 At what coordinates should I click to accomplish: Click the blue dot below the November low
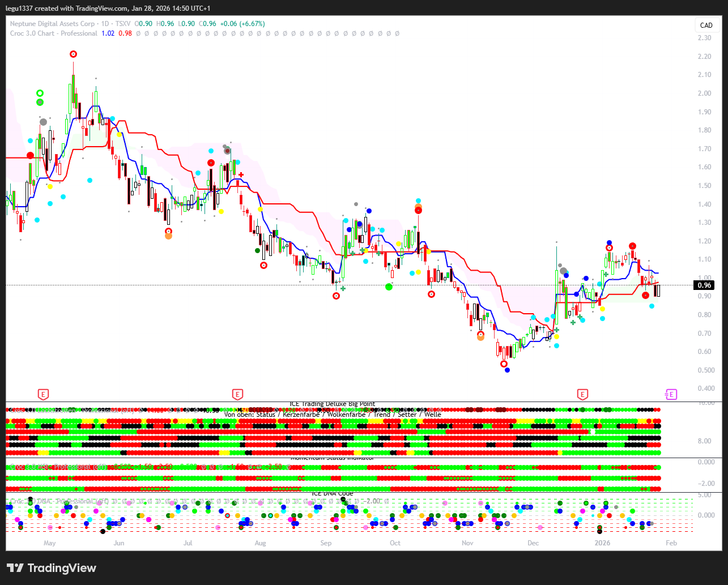coord(507,370)
